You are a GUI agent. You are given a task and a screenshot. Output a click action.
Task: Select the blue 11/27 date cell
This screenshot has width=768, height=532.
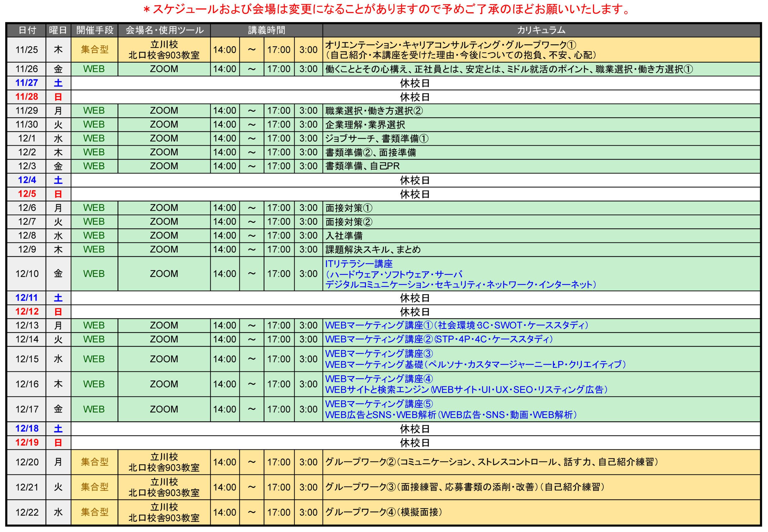[27, 83]
